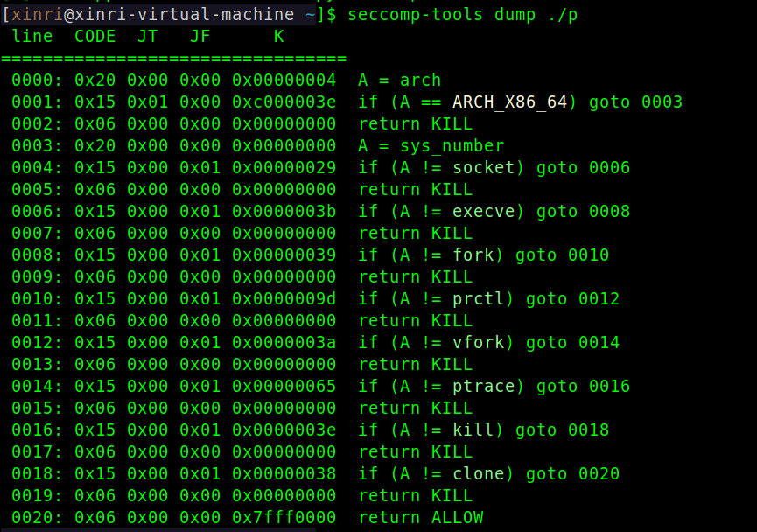Click the value '0xc000003e' in line 0001

click(x=284, y=101)
